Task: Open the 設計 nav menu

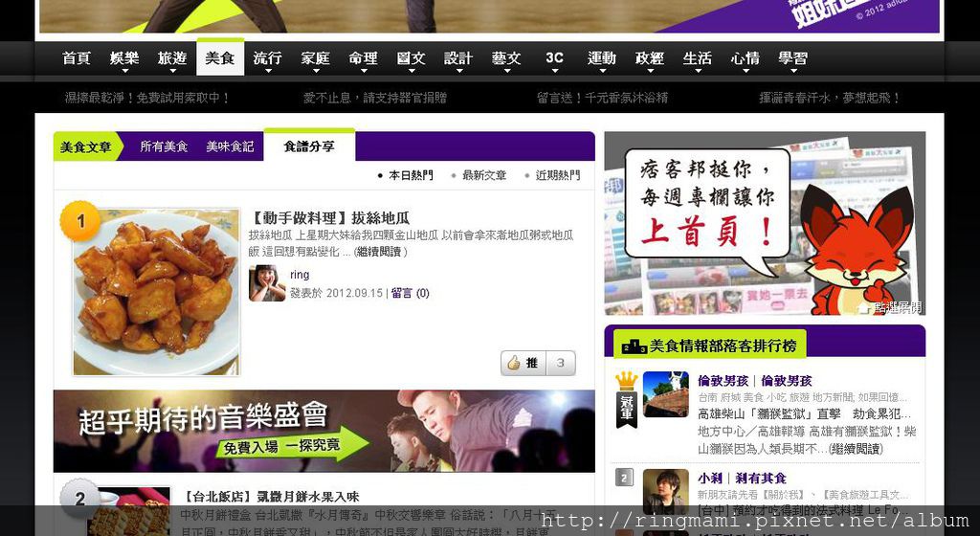Action: [x=458, y=58]
